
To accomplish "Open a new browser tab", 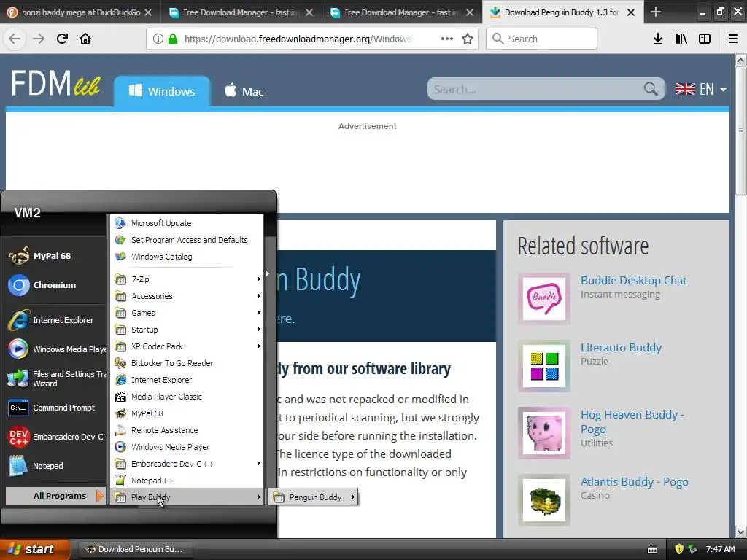I will coord(656,12).
